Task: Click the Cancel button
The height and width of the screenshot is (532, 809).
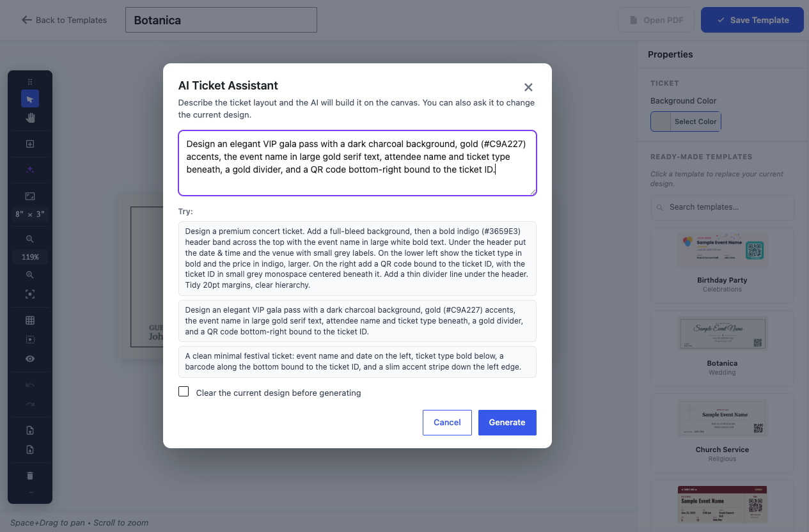Action: (x=447, y=423)
